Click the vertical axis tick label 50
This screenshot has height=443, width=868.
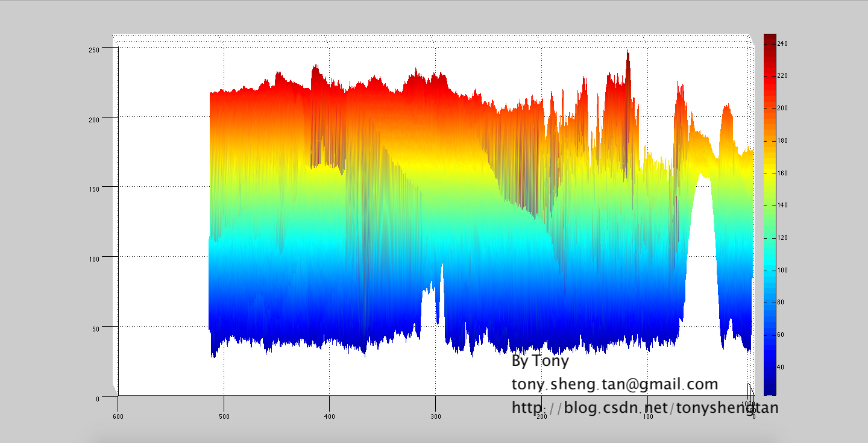pos(95,329)
